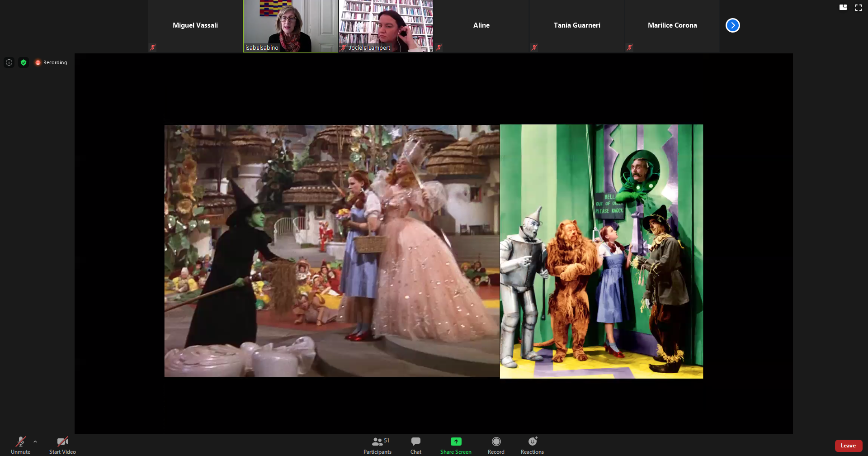Viewport: 868px width, 456px height.
Task: Switch view layout icon
Action: 843,7
